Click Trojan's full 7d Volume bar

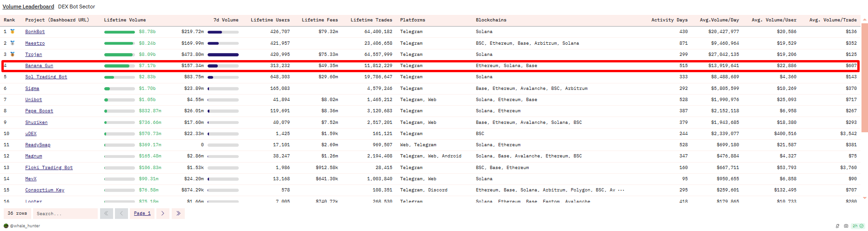pos(223,54)
